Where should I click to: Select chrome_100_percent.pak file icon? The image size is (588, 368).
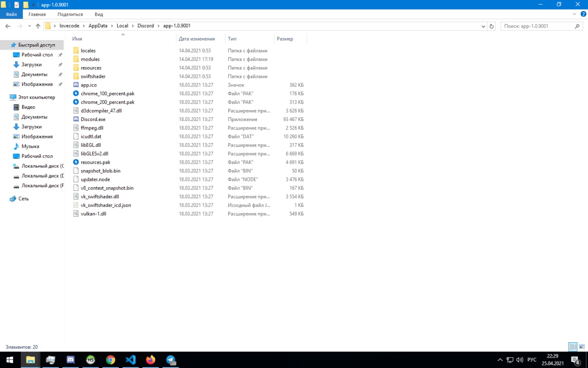pos(76,93)
